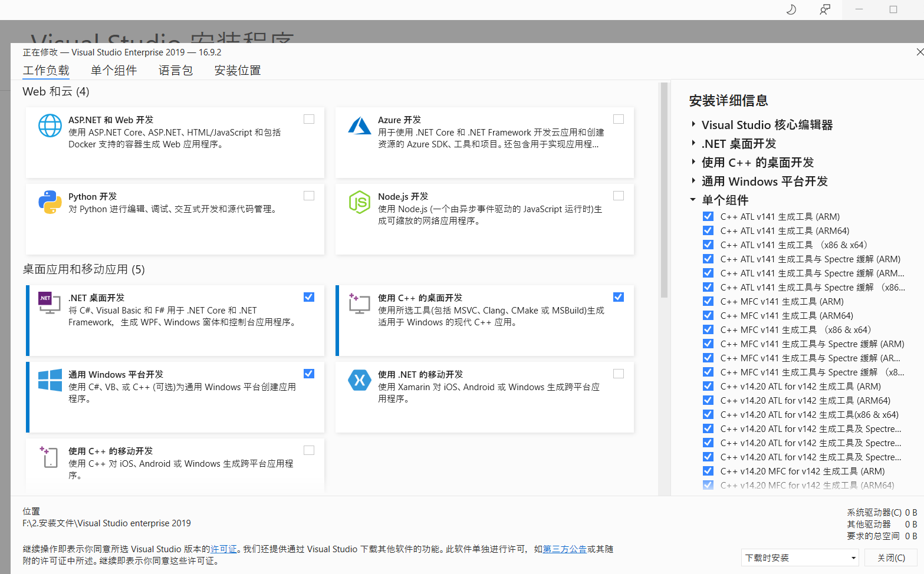Click the Xamarin .NET mobile icon
This screenshot has width=924, height=574.
359,380
